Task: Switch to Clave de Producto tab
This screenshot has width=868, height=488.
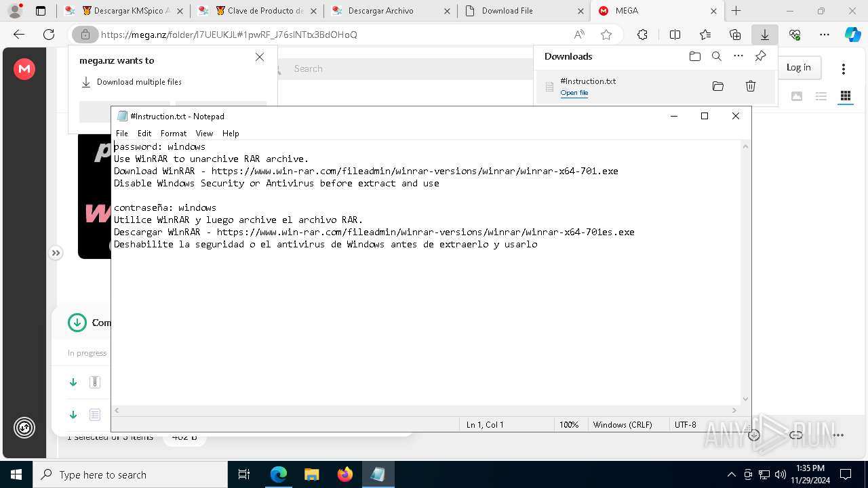Action: pyautogui.click(x=258, y=11)
